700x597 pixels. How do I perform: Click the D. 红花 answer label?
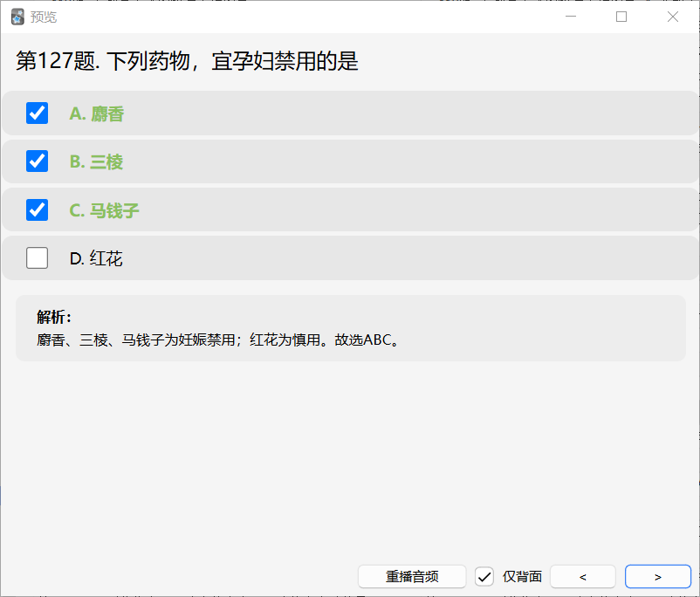point(96,259)
